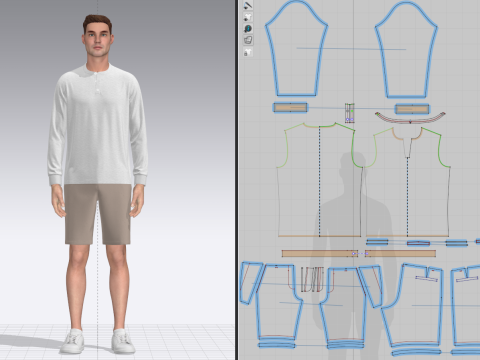This screenshot has width=480, height=360.
Task: Select the curved neckband pattern piece
Action: [410, 118]
